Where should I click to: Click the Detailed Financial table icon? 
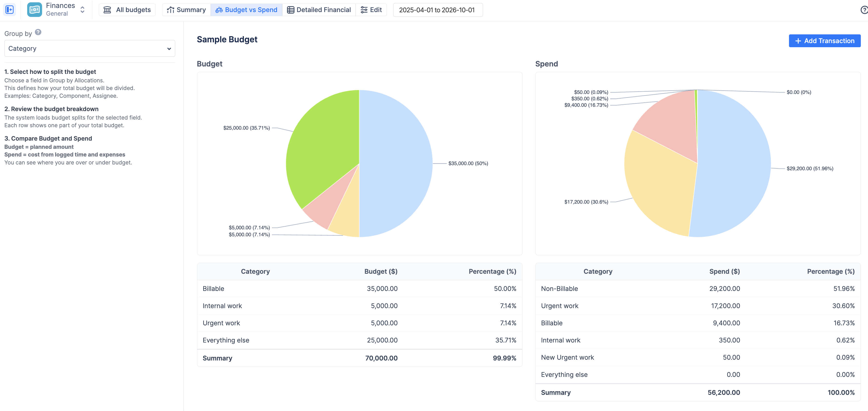point(290,10)
